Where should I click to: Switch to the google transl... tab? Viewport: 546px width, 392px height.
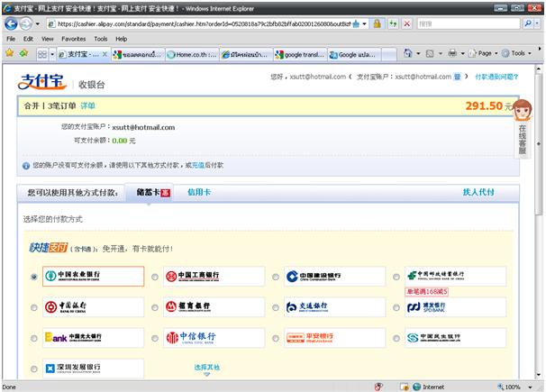point(300,55)
